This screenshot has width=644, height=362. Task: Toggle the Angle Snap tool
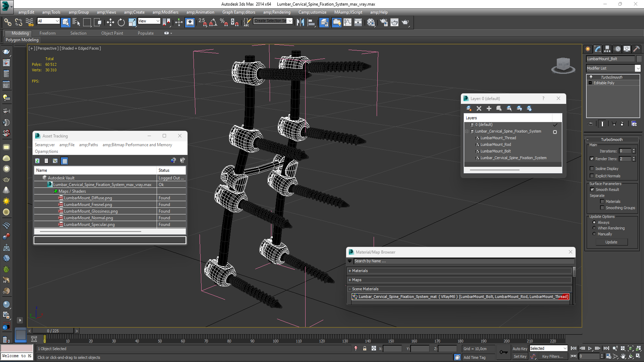pyautogui.click(x=213, y=22)
